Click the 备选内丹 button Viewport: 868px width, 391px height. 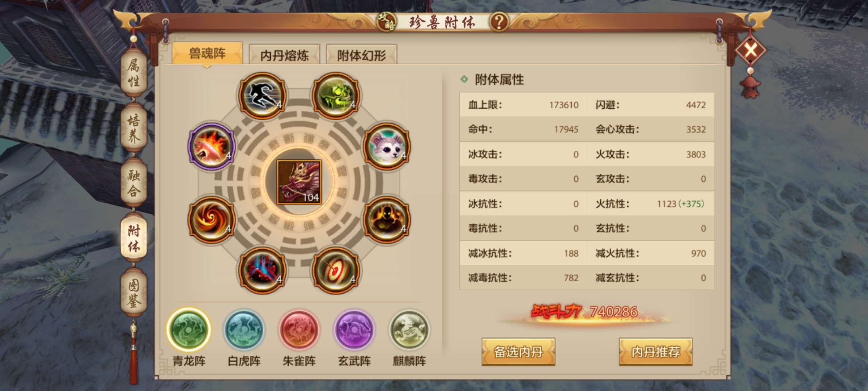click(x=518, y=352)
